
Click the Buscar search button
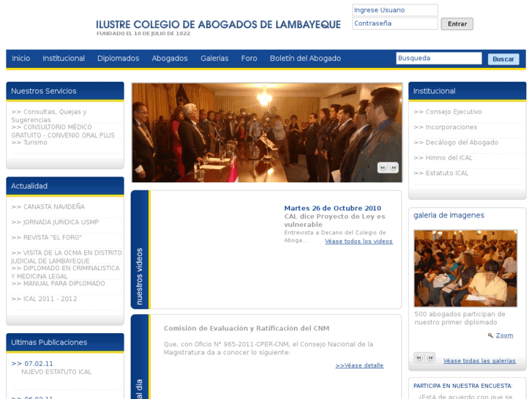tap(503, 59)
